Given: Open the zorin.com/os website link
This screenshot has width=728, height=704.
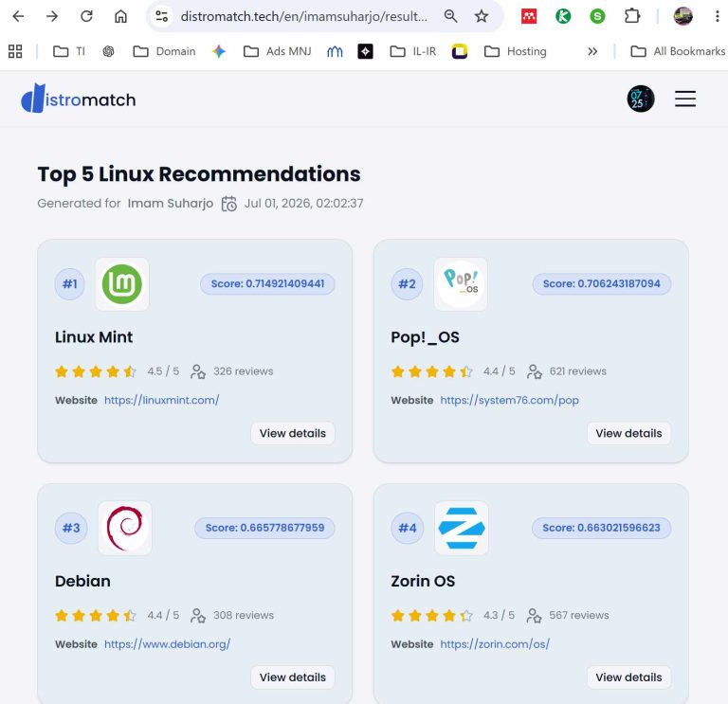Looking at the screenshot, I should 495,644.
